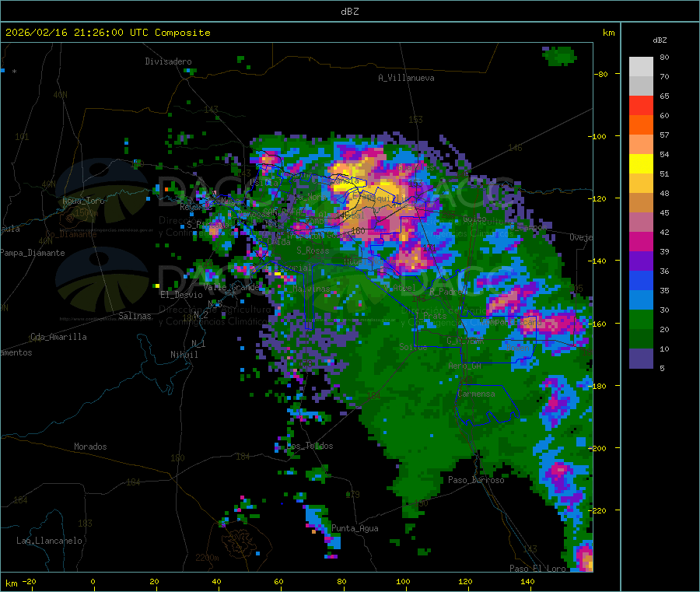Click the legend value 45
This screenshot has height=592, width=700.
[x=664, y=212]
